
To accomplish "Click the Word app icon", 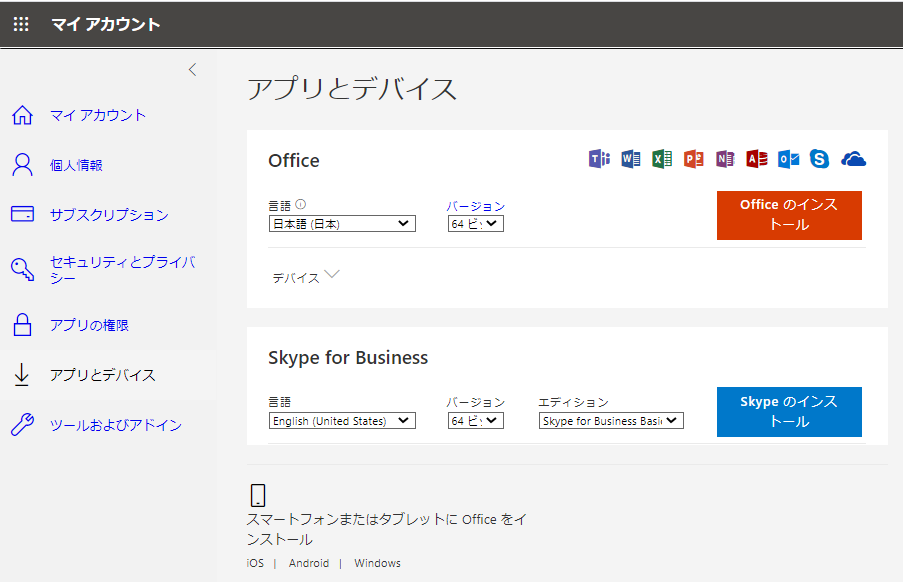I will click(x=631, y=158).
